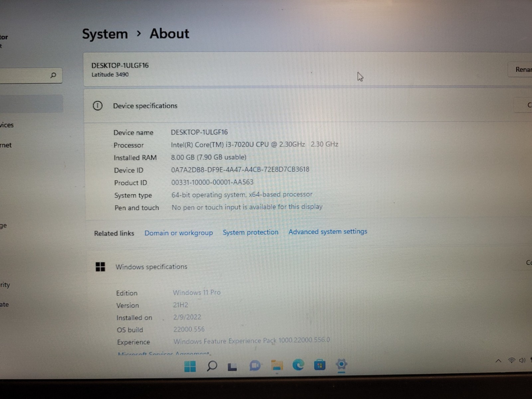Viewport: 532px width, 399px height.
Task: Open sidebar item ending in 'rity'
Action: coord(5,285)
